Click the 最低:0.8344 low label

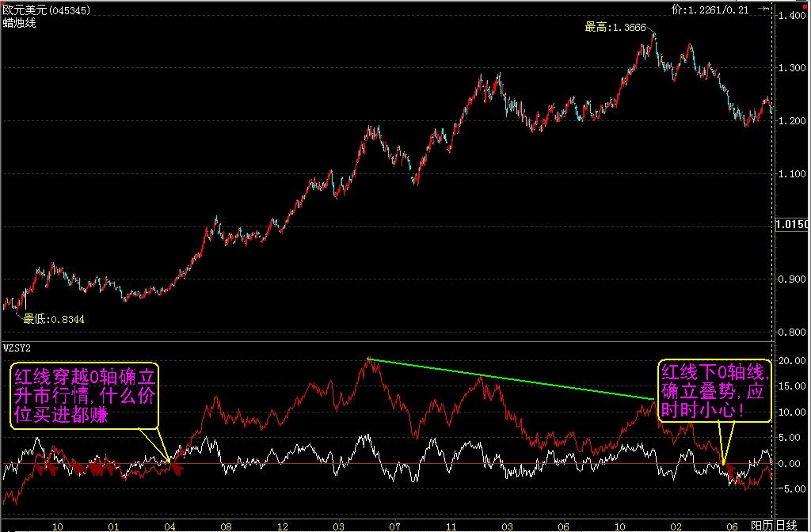[54, 319]
